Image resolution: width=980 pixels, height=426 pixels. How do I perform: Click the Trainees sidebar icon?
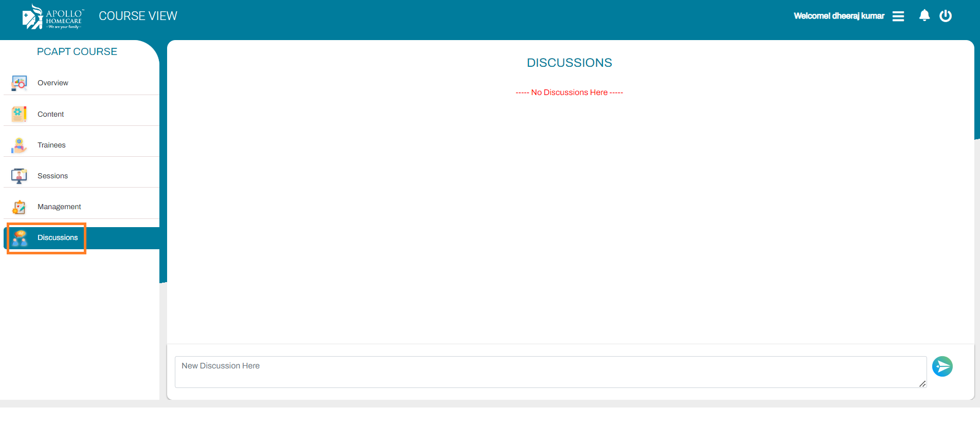[19, 145]
